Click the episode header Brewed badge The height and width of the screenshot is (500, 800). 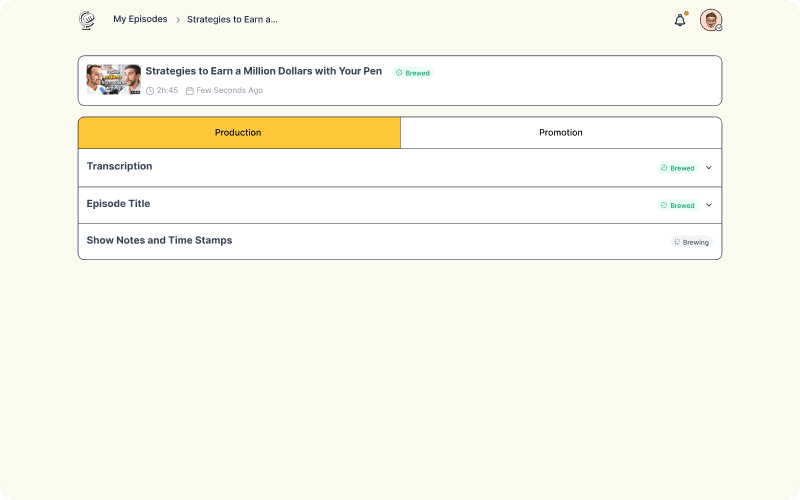(413, 73)
